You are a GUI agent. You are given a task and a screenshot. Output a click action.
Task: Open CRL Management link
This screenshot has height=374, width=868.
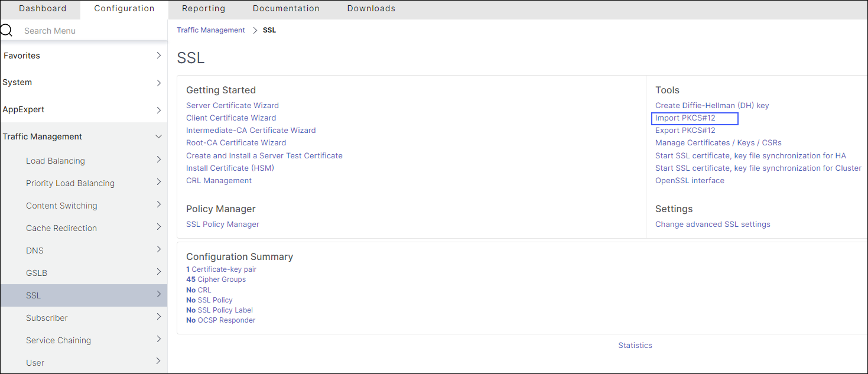[219, 180]
